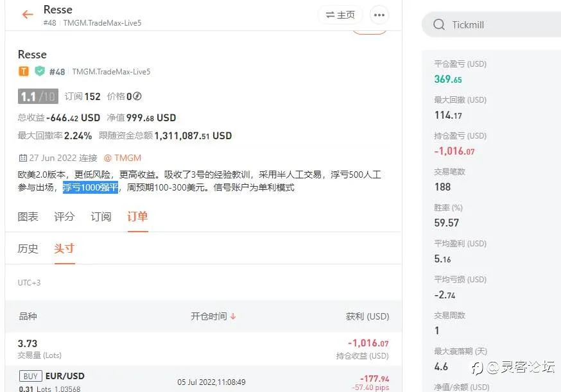Image resolution: width=561 pixels, height=392 pixels.
Task: Switch to the 评分 tab
Action: (x=64, y=216)
